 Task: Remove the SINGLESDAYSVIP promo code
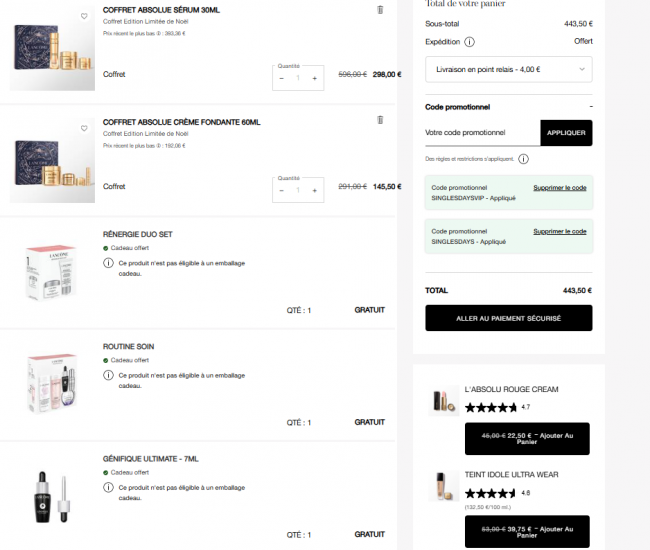coord(560,188)
